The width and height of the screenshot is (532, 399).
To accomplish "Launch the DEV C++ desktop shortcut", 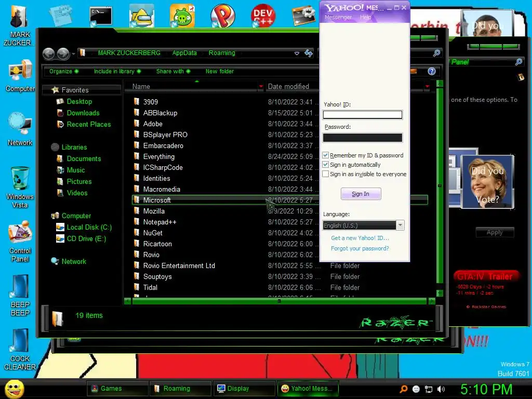I will tap(263, 16).
